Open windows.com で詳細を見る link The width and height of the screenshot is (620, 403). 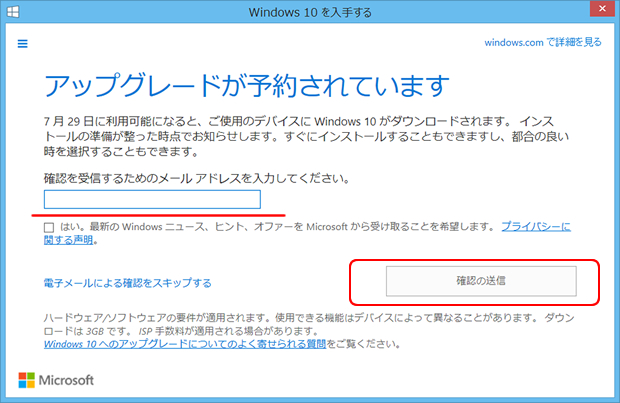click(542, 42)
